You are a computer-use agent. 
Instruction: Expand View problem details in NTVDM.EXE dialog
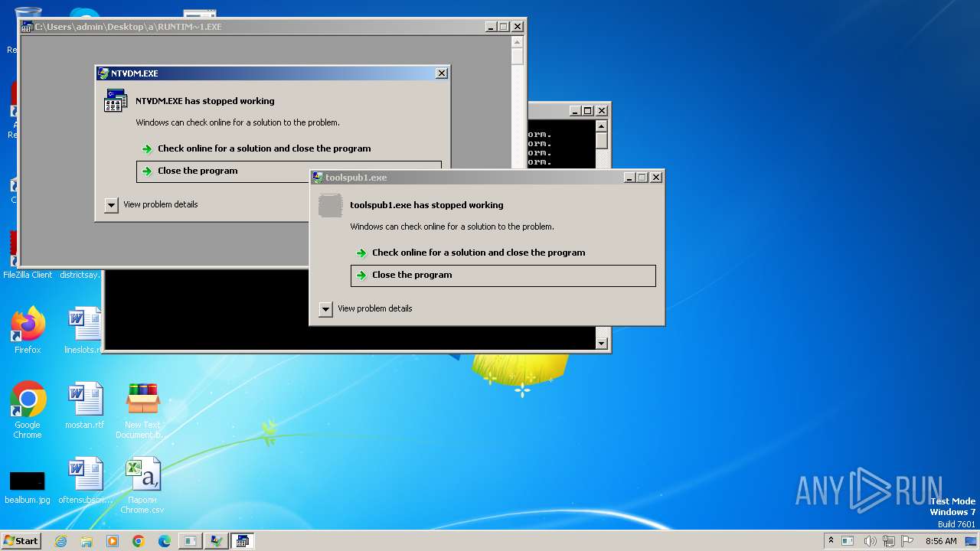pos(111,205)
